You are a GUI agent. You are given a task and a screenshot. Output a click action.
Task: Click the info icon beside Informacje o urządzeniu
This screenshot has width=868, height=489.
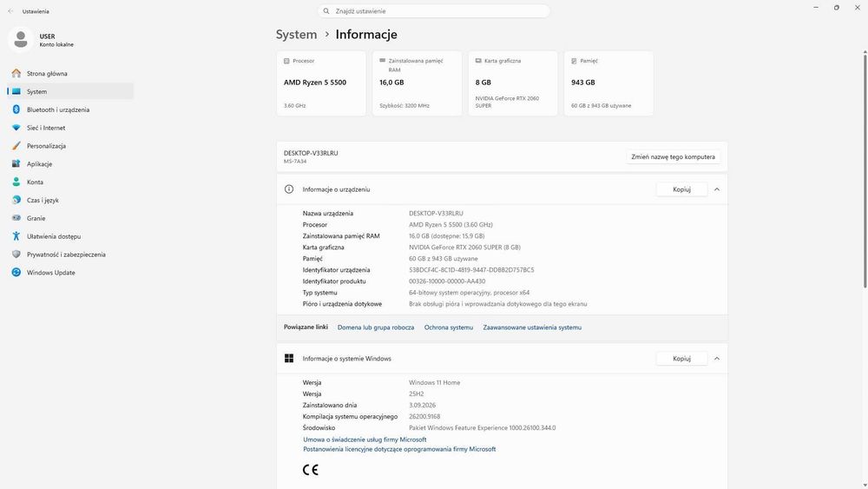click(x=289, y=189)
